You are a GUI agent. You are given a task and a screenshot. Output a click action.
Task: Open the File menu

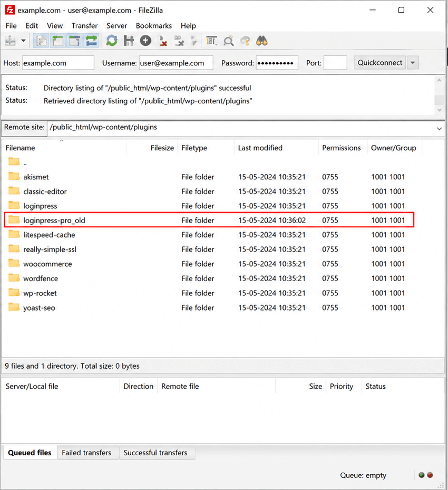click(11, 26)
